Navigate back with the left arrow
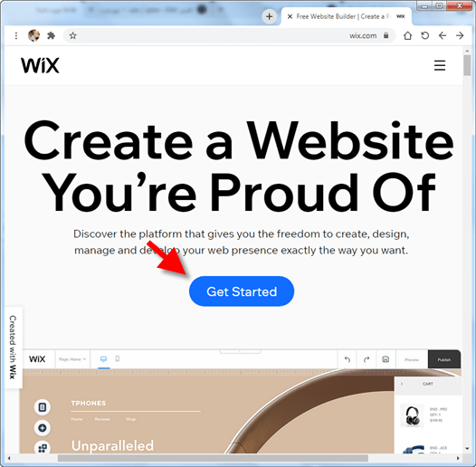This screenshot has height=467, width=476. pyautogui.click(x=443, y=35)
